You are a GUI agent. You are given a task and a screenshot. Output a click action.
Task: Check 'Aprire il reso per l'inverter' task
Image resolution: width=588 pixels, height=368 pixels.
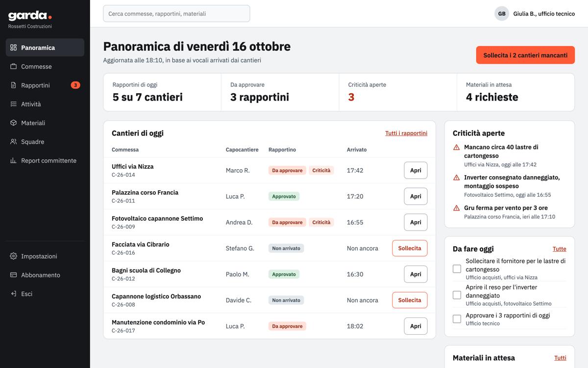(457, 295)
